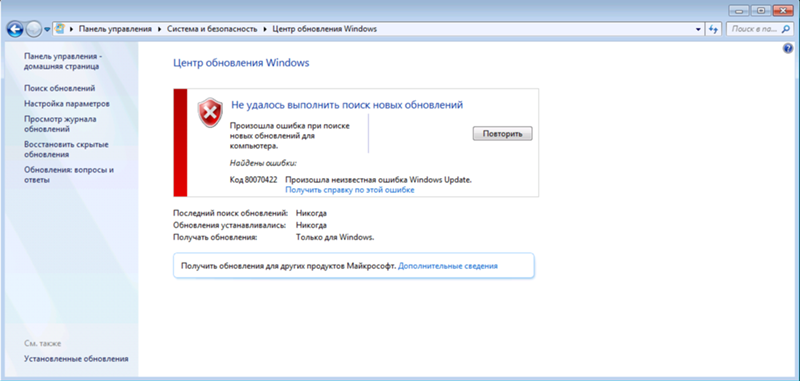Open 'Панель управления - домашняя страница' link
This screenshot has width=800, height=381.
click(x=63, y=61)
